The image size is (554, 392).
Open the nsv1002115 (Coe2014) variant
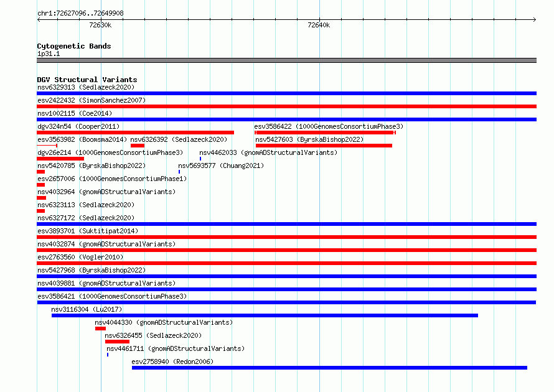(x=75, y=113)
